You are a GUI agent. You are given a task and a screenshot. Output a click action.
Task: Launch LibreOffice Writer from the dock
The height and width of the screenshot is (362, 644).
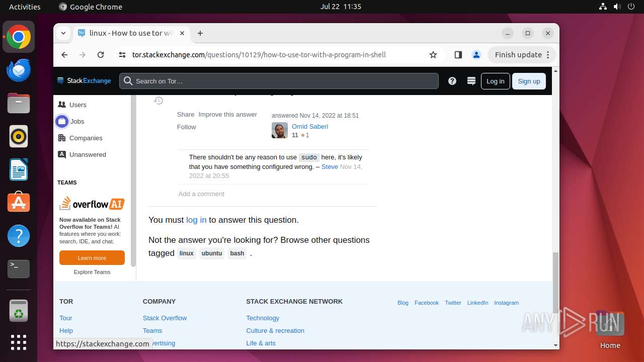(19, 169)
